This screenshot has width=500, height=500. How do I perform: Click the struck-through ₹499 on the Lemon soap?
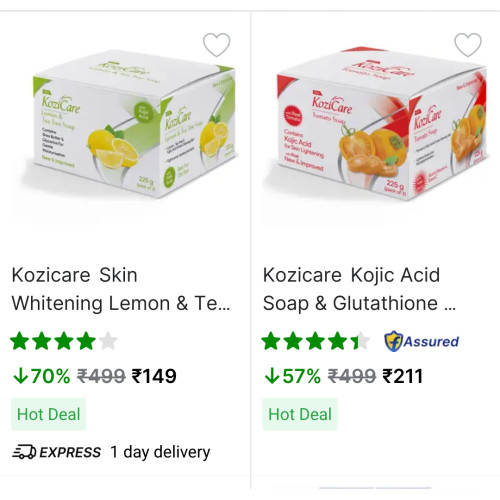[101, 376]
